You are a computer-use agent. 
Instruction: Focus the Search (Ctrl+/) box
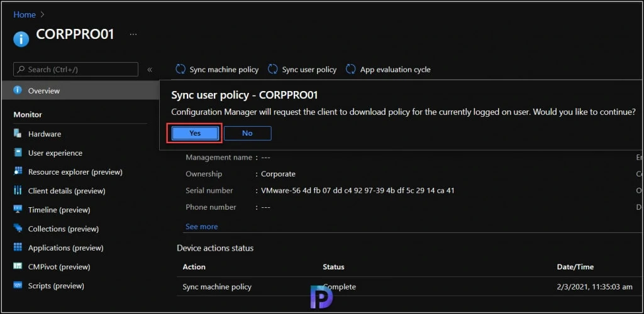tap(76, 69)
